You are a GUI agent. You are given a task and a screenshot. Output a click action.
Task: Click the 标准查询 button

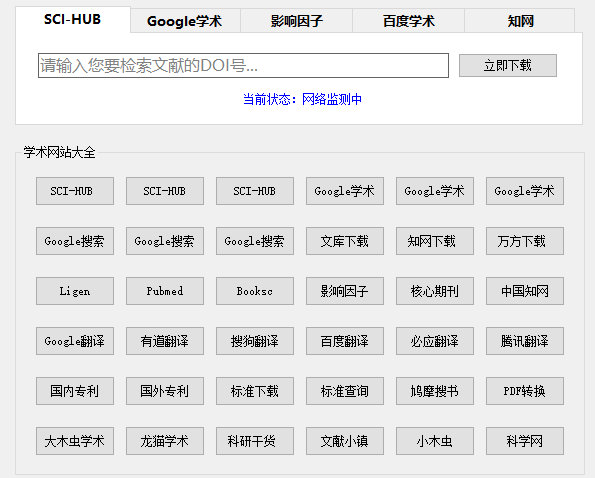coord(345,392)
